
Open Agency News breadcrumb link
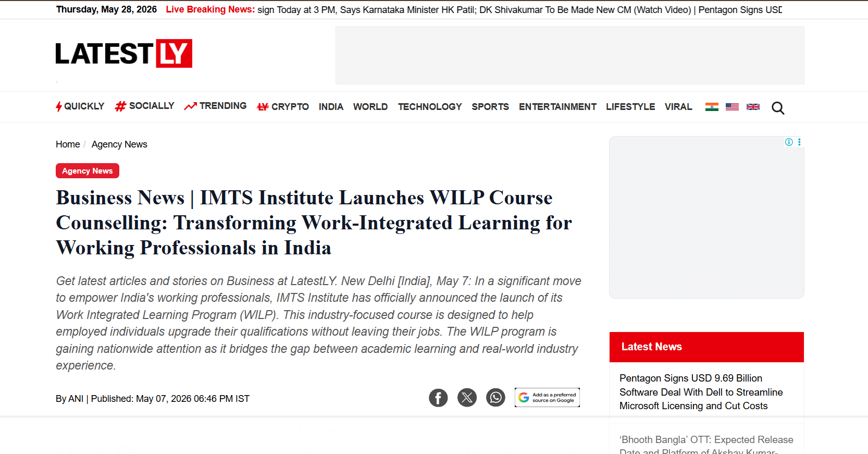click(119, 144)
